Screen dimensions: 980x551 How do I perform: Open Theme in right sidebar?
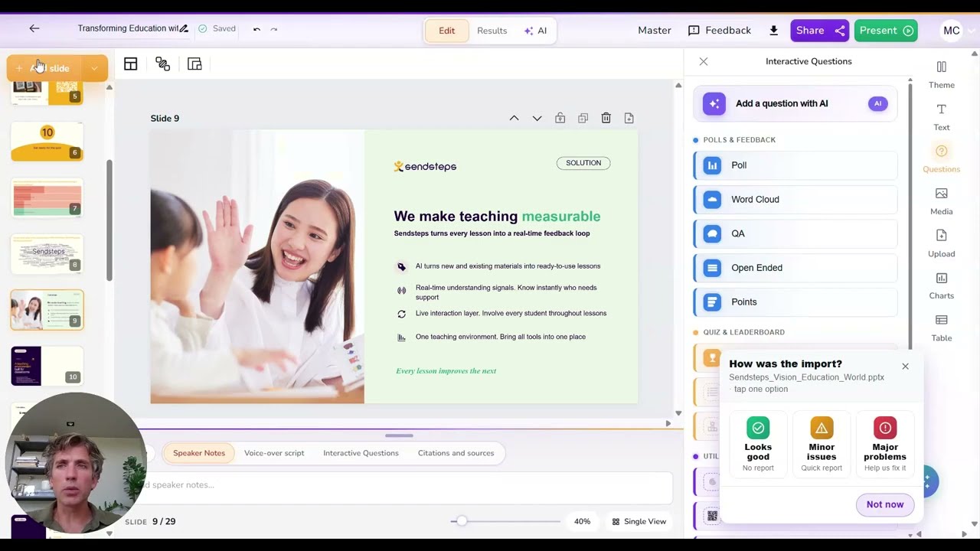click(x=941, y=75)
